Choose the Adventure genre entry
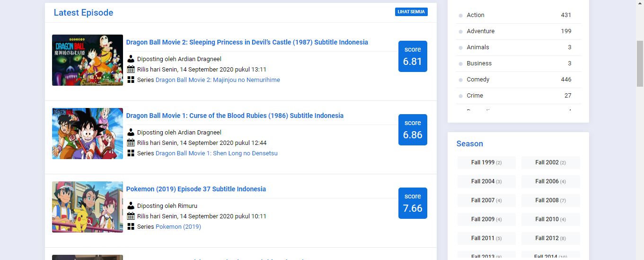The height and width of the screenshot is (260, 644). coord(480,31)
